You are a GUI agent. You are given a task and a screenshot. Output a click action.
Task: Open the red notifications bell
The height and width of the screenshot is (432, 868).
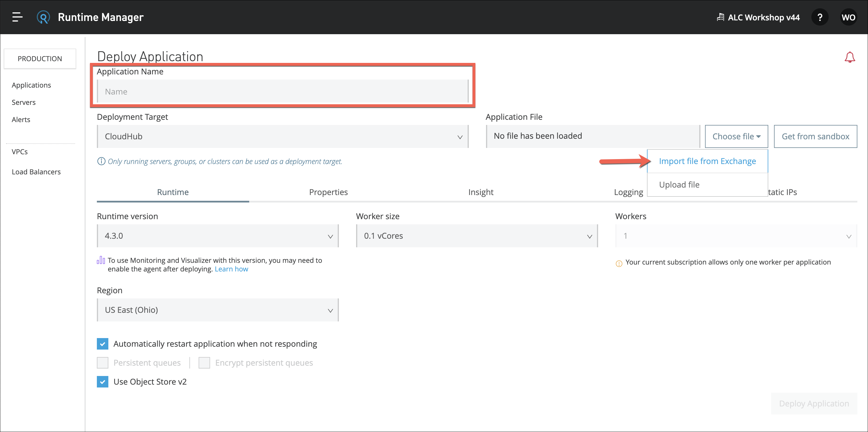pyautogui.click(x=850, y=57)
